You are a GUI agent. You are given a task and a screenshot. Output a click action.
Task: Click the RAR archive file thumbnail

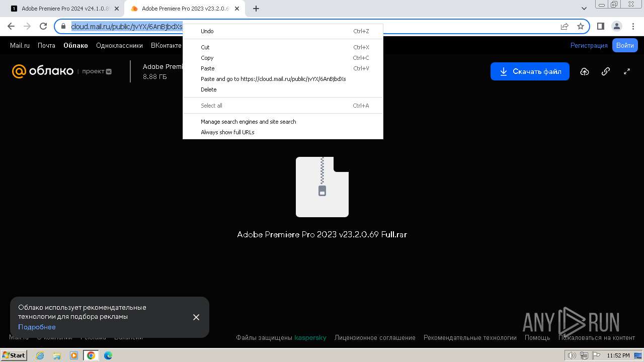(x=322, y=187)
